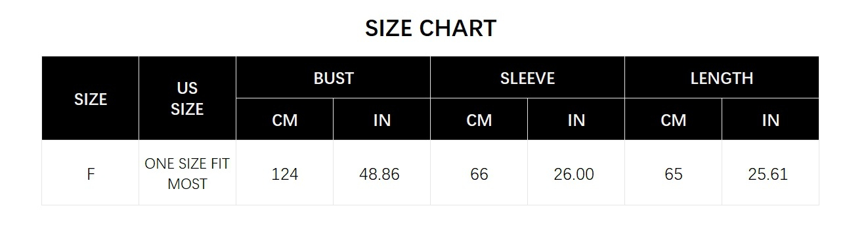
Task: Select the bust value 124
Action: (x=285, y=173)
